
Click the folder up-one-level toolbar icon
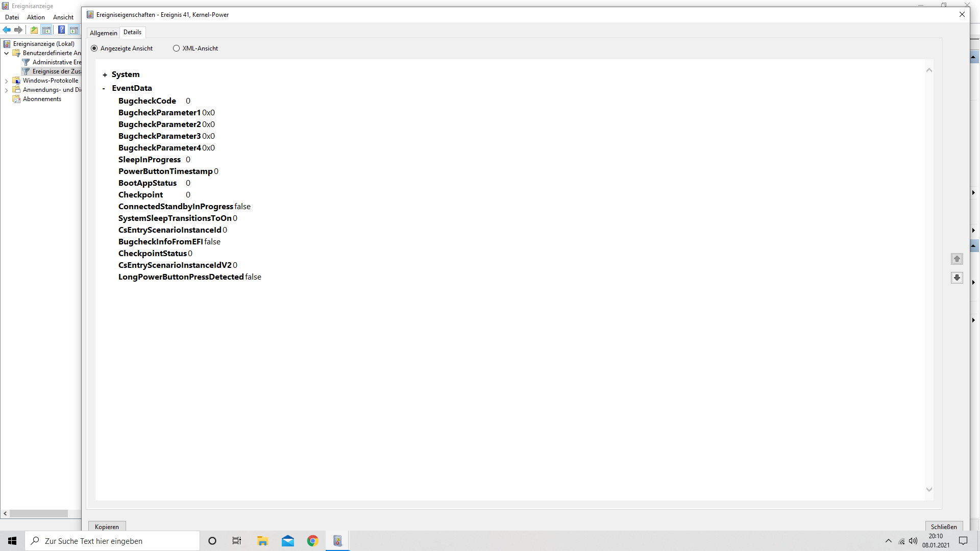point(34,30)
